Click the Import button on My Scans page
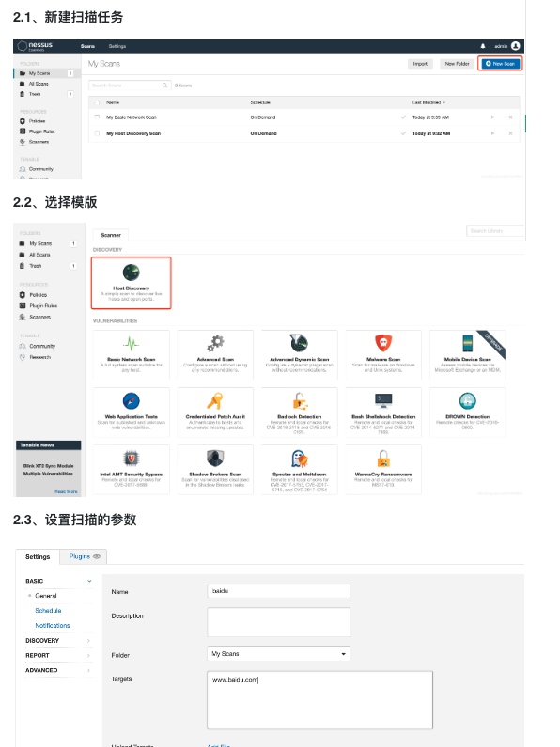 pyautogui.click(x=420, y=64)
